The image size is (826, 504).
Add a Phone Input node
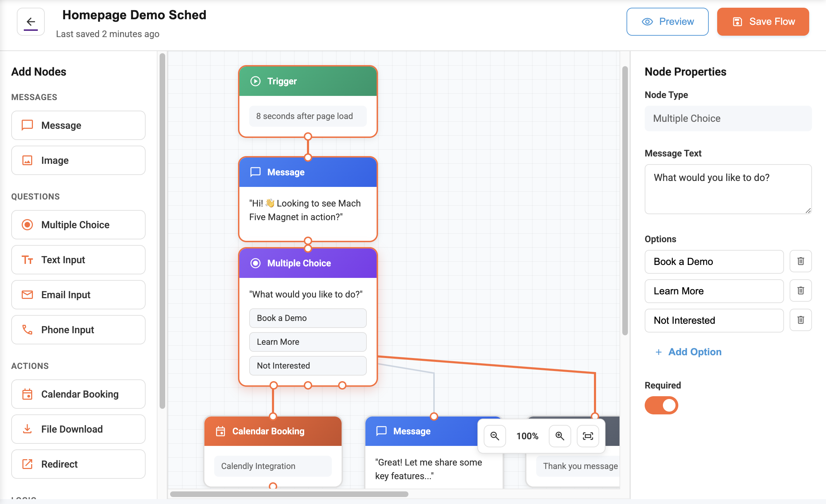point(78,329)
